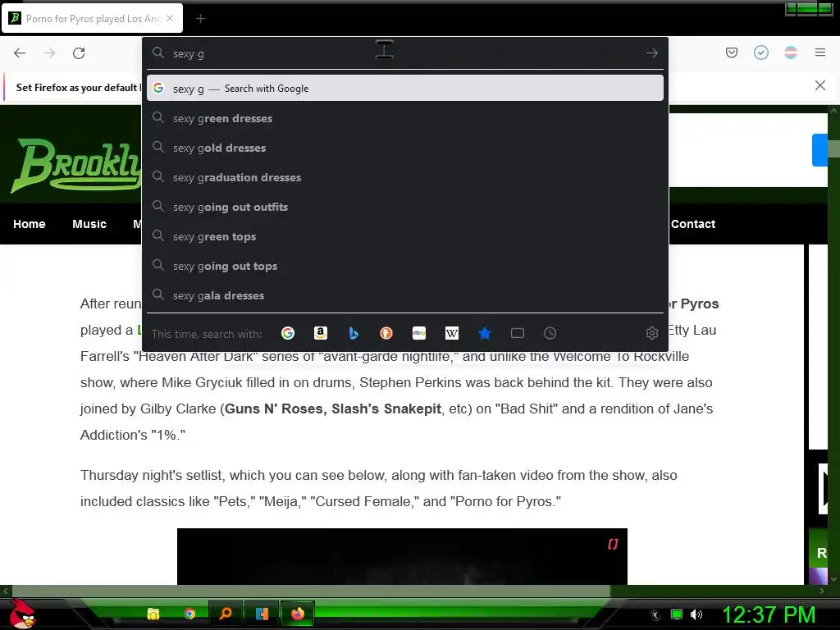Go back to the previous page
This screenshot has height=630, width=840.
pyautogui.click(x=20, y=53)
